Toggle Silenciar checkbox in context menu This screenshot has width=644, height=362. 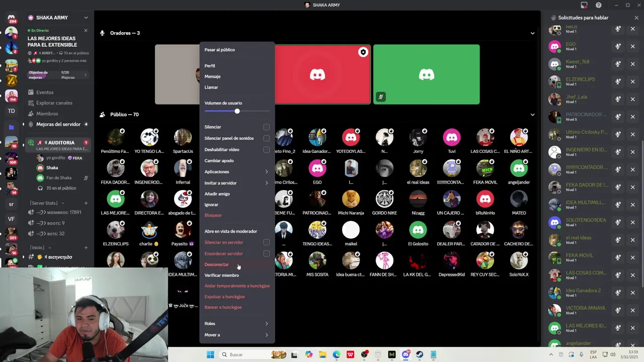[266, 127]
